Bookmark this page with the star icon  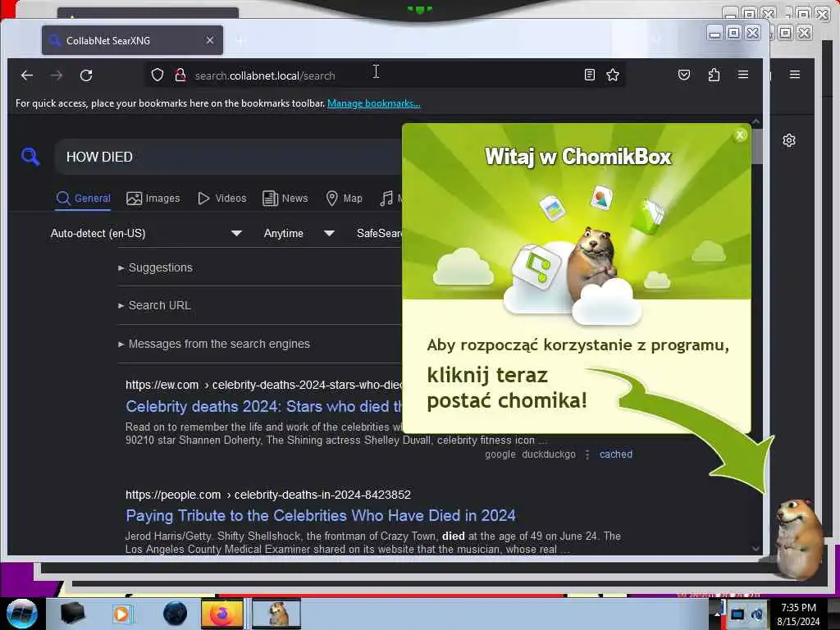point(613,75)
